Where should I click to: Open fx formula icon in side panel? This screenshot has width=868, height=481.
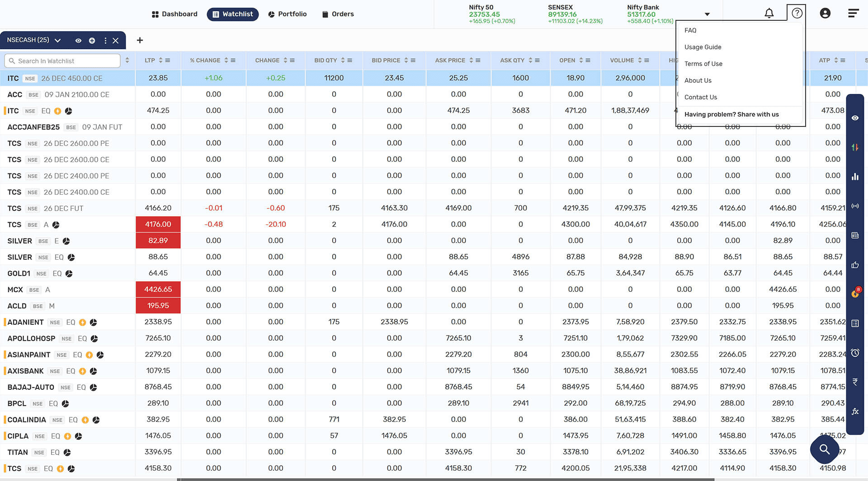[x=855, y=411]
